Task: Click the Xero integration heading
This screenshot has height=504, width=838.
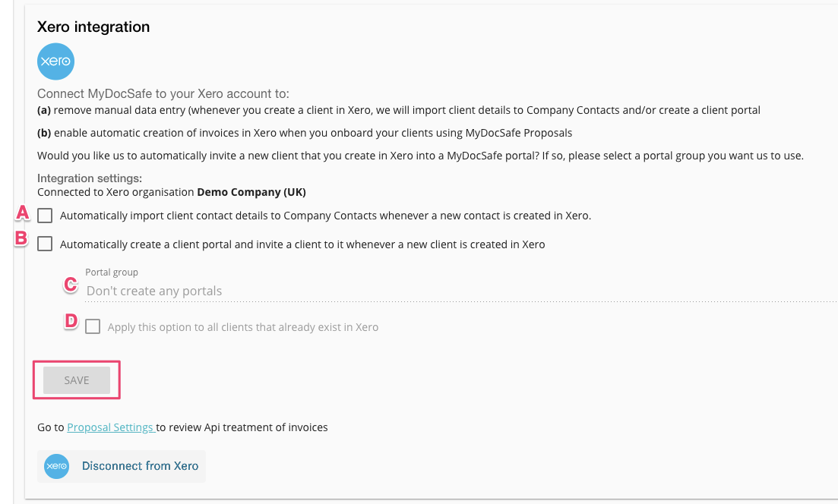Action: 93,27
